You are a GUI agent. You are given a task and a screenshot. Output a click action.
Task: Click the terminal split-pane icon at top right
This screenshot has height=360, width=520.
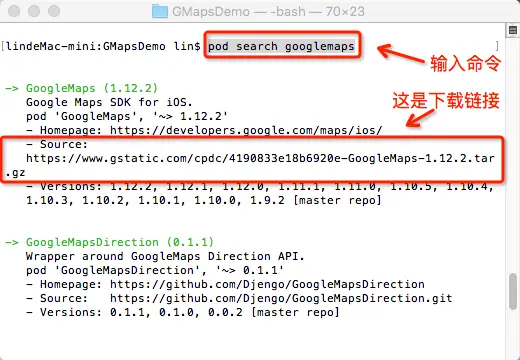pyautogui.click(x=513, y=30)
